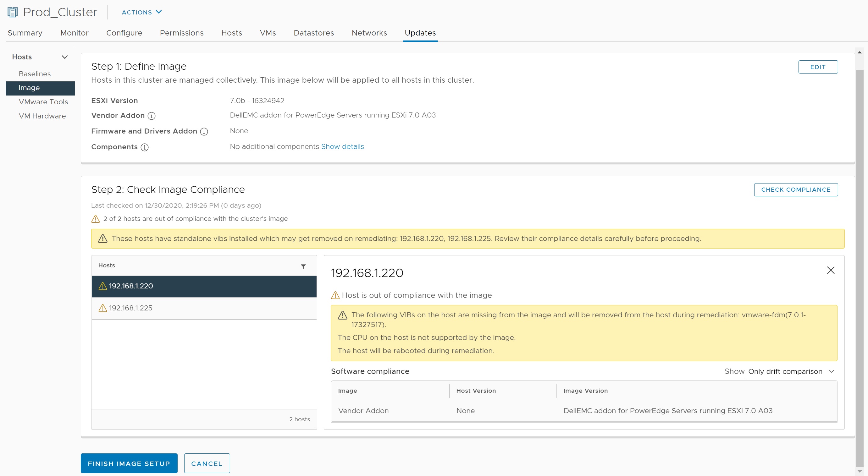Click the Components info icon

[x=145, y=147]
